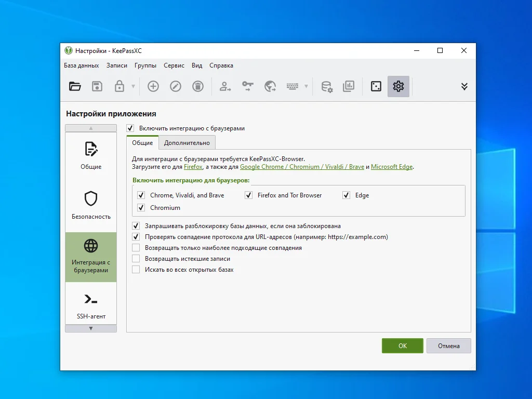Click the Edit entry pencil icon
532x399 pixels.
[x=176, y=87]
